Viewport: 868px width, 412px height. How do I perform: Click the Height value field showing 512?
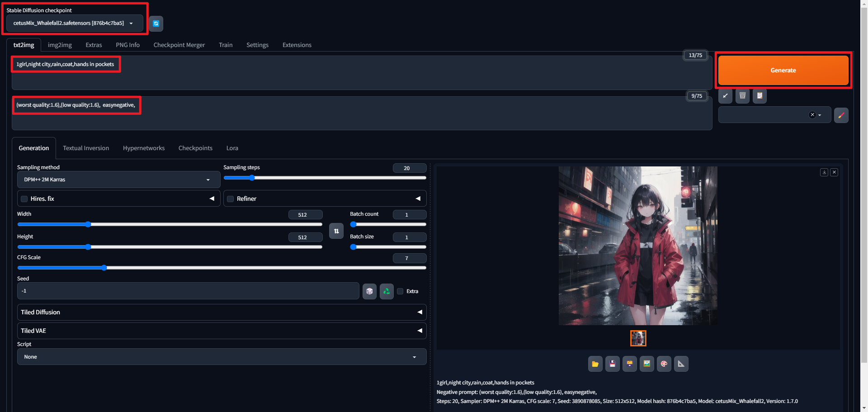[305, 237]
